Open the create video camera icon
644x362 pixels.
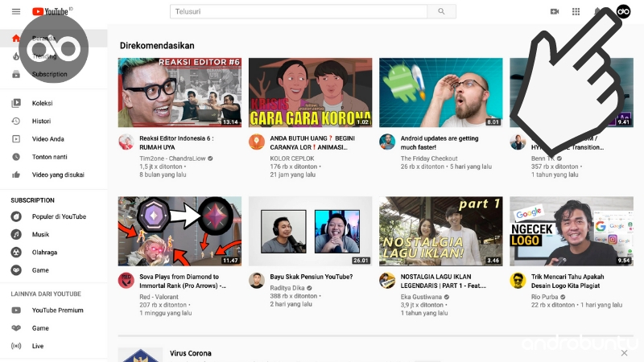[x=555, y=11]
